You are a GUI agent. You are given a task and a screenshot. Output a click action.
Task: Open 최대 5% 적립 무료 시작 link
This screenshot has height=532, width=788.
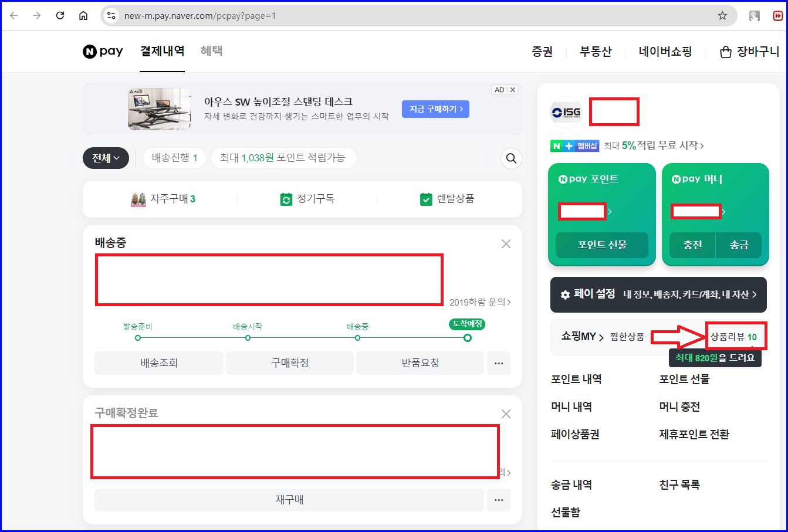[x=654, y=145]
